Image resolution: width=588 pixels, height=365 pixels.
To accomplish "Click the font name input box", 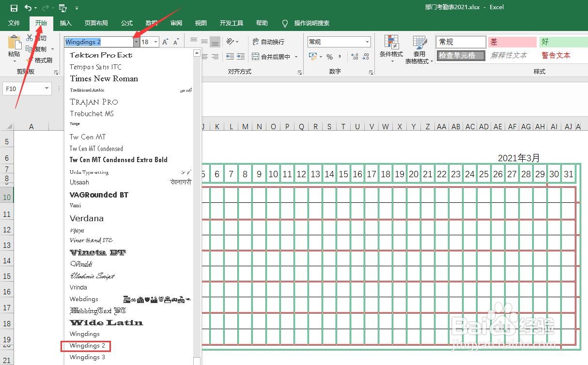I will pos(99,42).
